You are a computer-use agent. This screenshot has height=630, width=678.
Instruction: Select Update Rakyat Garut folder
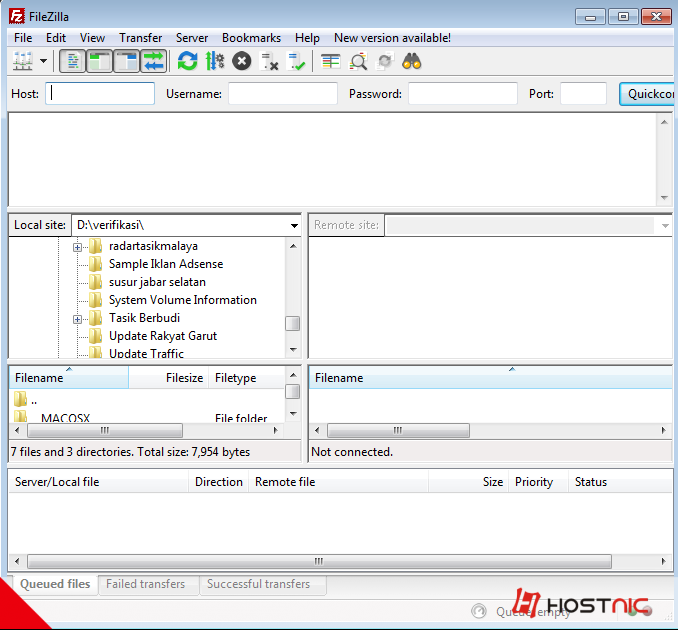[163, 336]
